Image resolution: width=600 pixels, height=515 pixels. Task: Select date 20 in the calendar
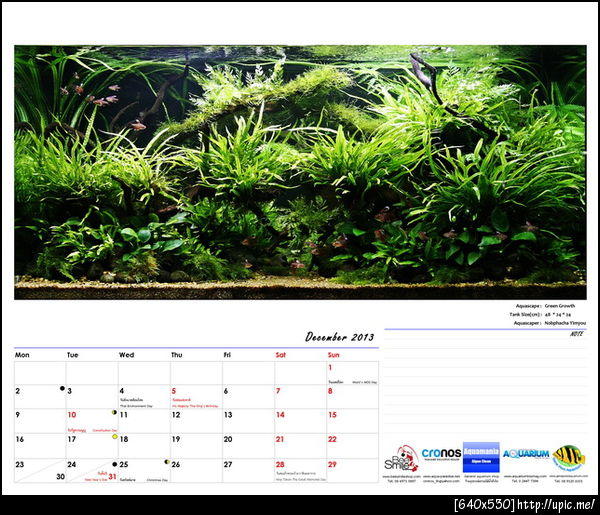[x=228, y=439]
